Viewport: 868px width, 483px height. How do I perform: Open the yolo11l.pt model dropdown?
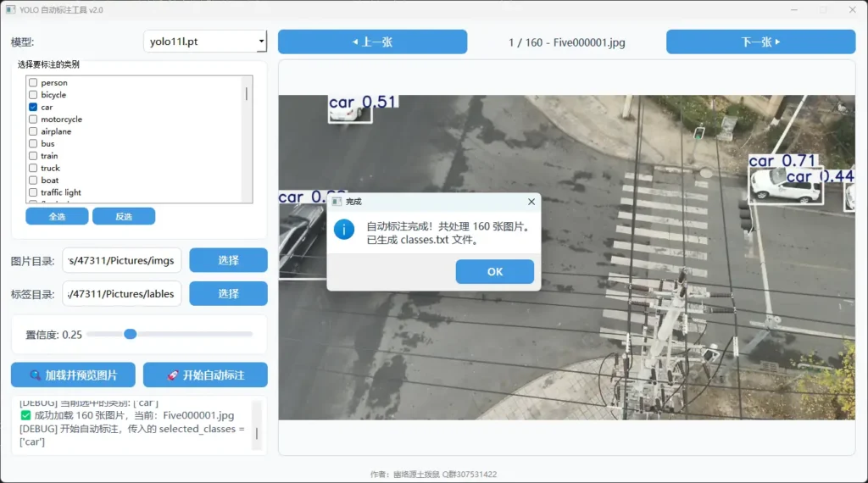tap(205, 41)
